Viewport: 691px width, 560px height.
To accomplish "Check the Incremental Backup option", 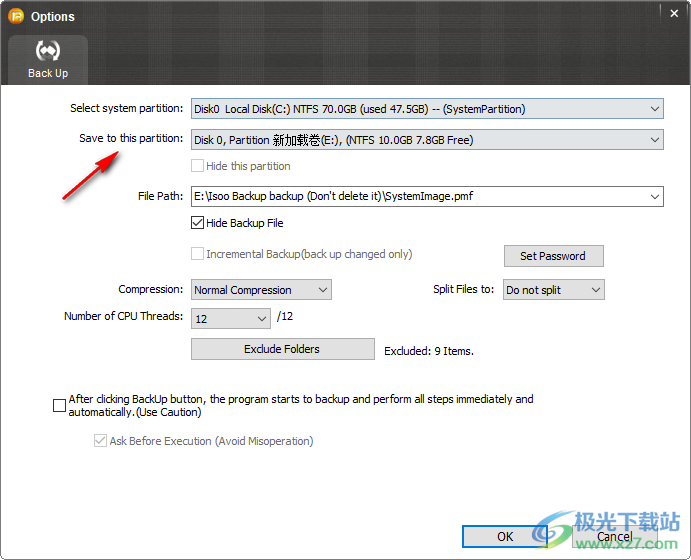I will click(x=198, y=255).
